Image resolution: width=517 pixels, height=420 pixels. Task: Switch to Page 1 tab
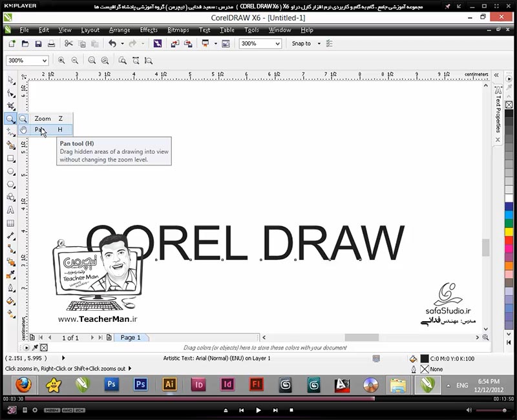click(131, 337)
